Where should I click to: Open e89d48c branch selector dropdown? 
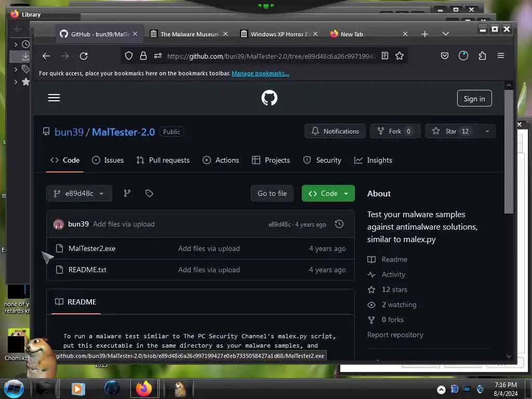tap(79, 193)
